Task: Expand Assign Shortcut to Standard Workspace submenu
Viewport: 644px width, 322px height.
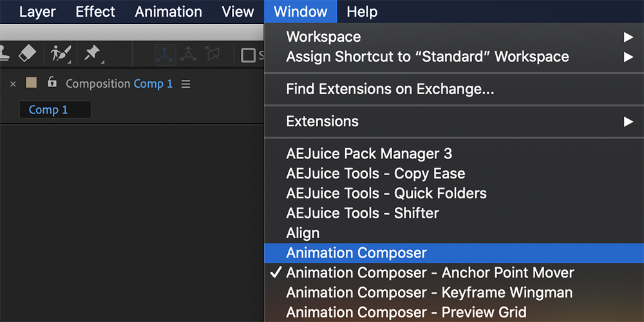Action: pos(454,57)
